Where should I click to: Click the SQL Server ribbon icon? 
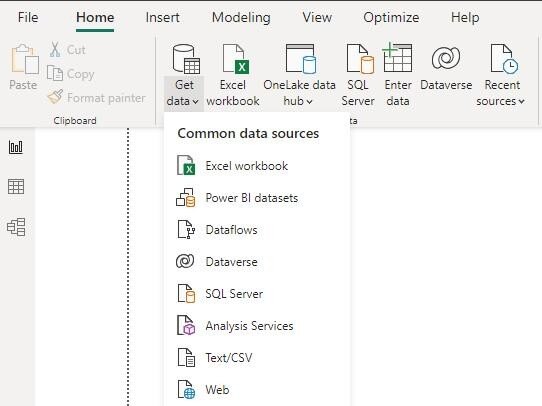[360, 59]
